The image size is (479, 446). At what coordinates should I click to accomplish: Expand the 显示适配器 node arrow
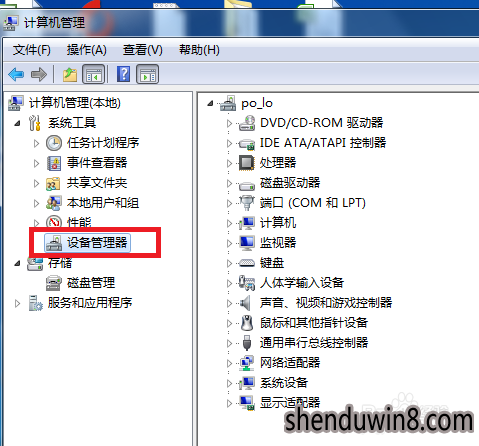229,403
